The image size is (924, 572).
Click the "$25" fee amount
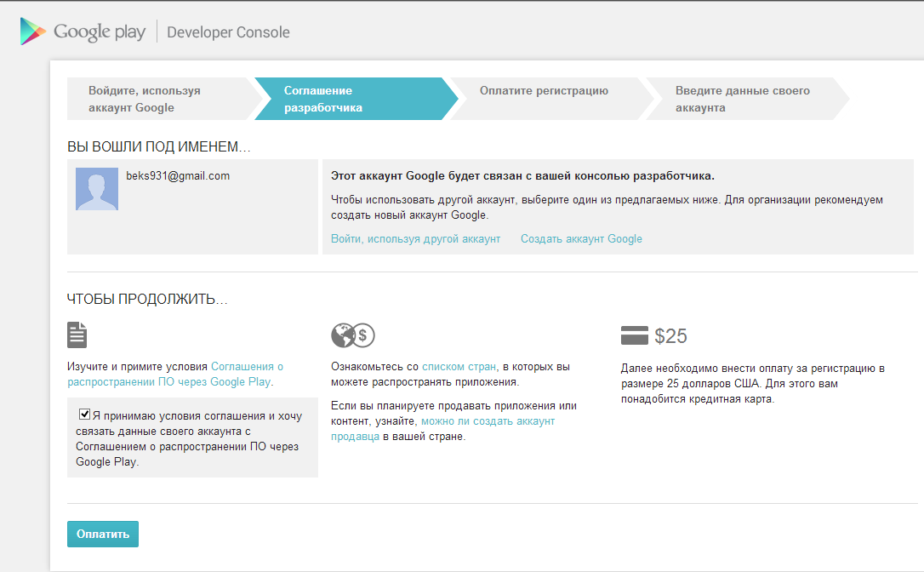(670, 336)
